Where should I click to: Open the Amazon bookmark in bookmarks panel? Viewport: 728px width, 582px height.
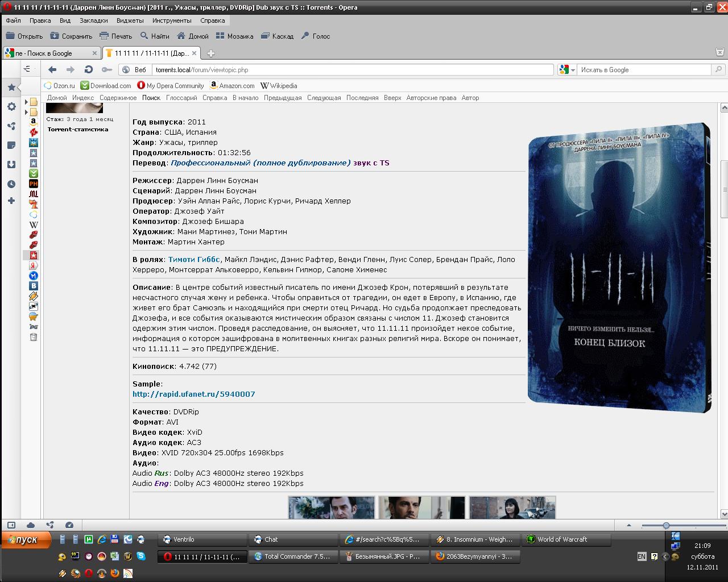point(34,122)
